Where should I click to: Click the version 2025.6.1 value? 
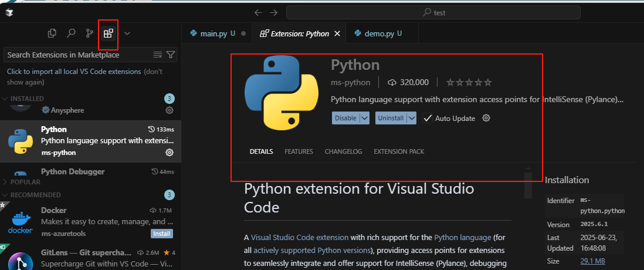tap(594, 225)
